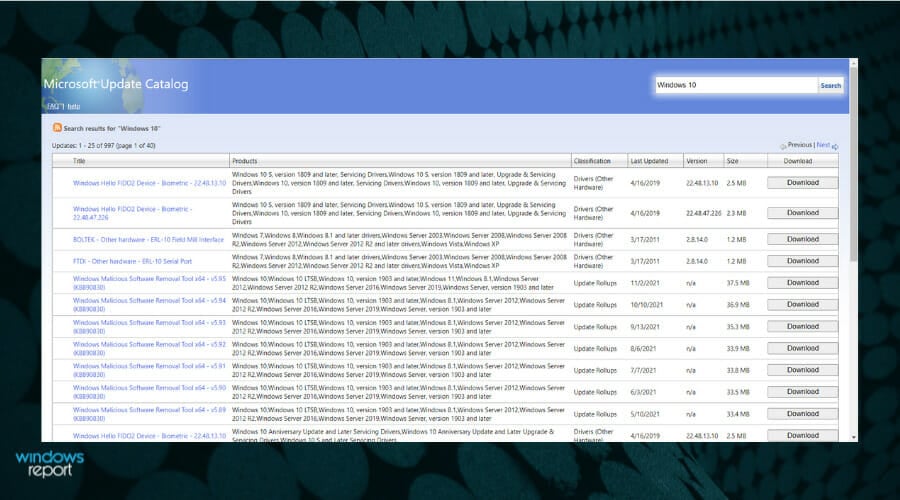Open Malicious Software Removal Tool v5.90 link

(x=149, y=392)
